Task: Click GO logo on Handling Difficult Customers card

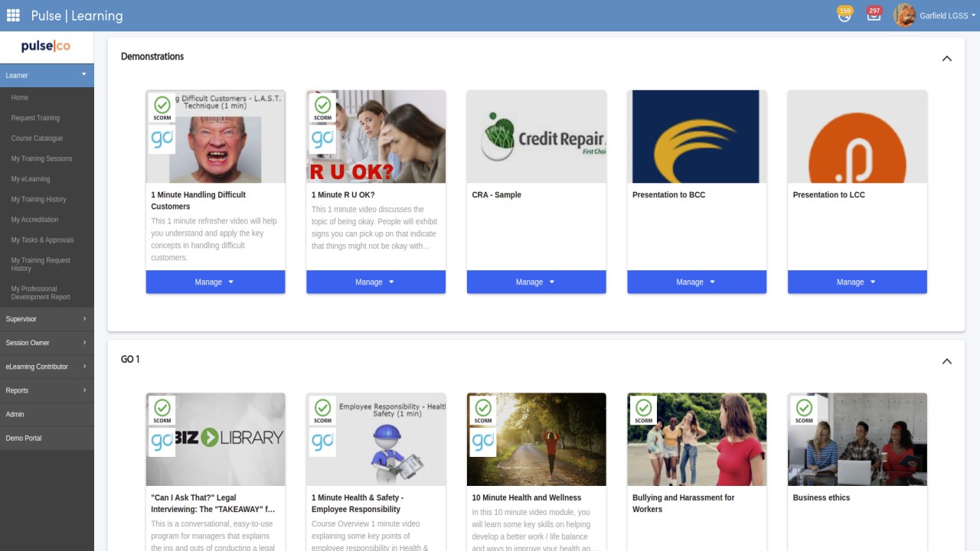Action: (162, 139)
